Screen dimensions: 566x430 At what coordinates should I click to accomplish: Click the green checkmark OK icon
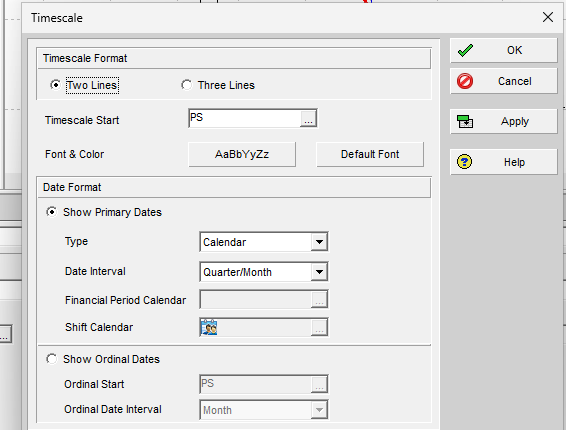(x=465, y=51)
